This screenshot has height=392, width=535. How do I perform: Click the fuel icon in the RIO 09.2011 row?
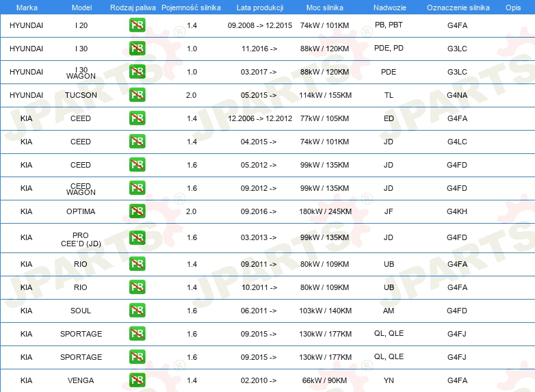137,263
